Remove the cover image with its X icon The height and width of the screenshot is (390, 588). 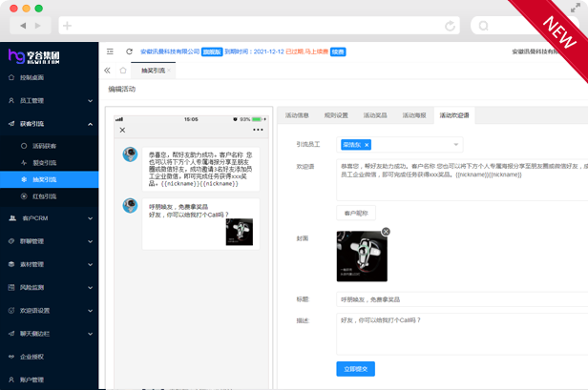pyautogui.click(x=386, y=232)
